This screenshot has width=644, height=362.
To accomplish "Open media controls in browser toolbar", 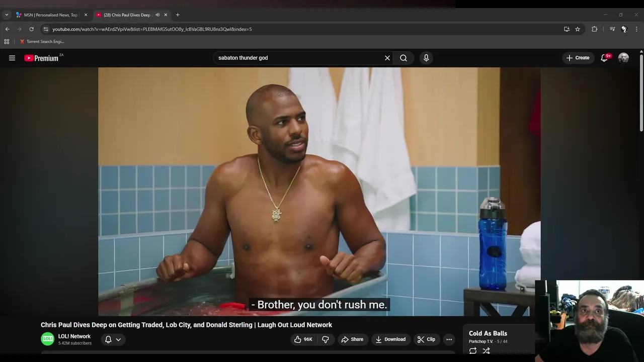I will 612,29.
